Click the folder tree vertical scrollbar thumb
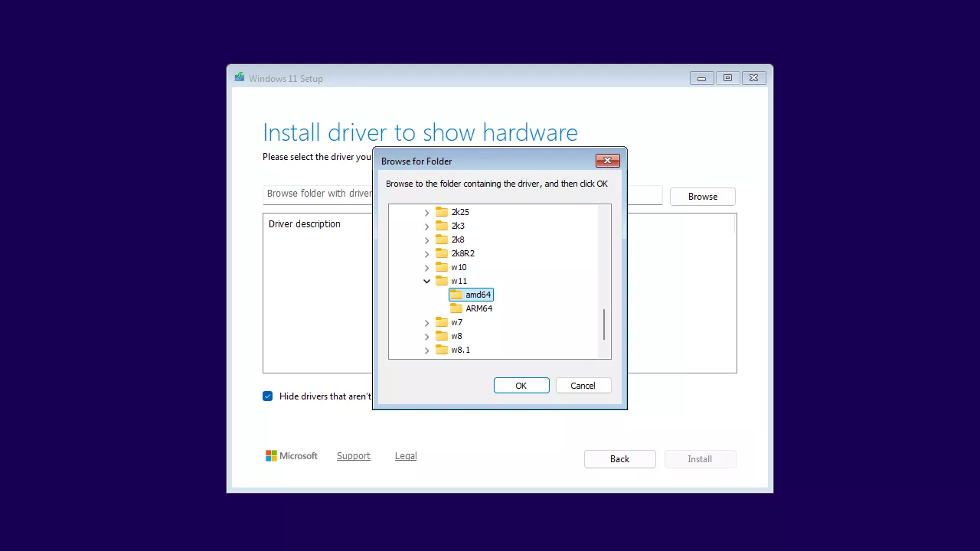980x551 pixels. click(604, 324)
